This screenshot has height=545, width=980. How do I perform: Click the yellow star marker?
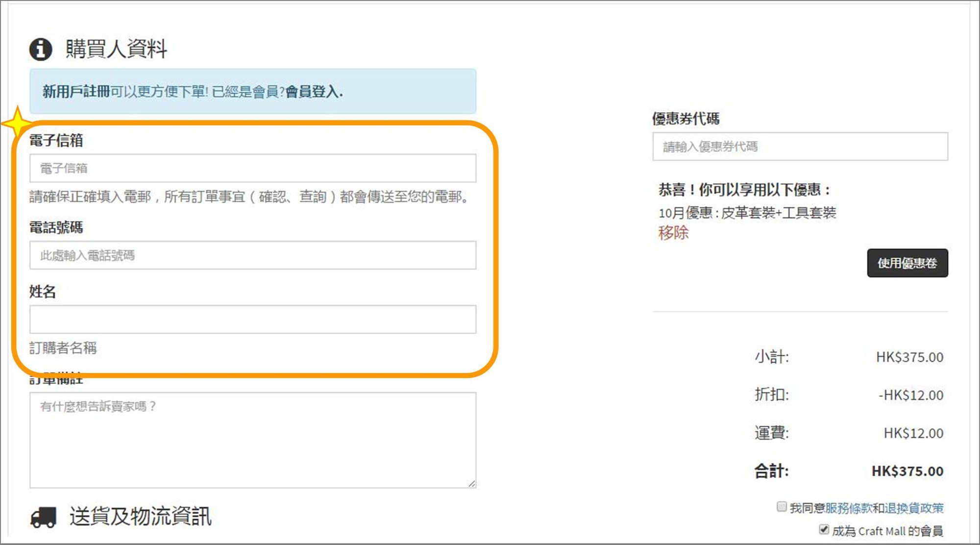[17, 123]
